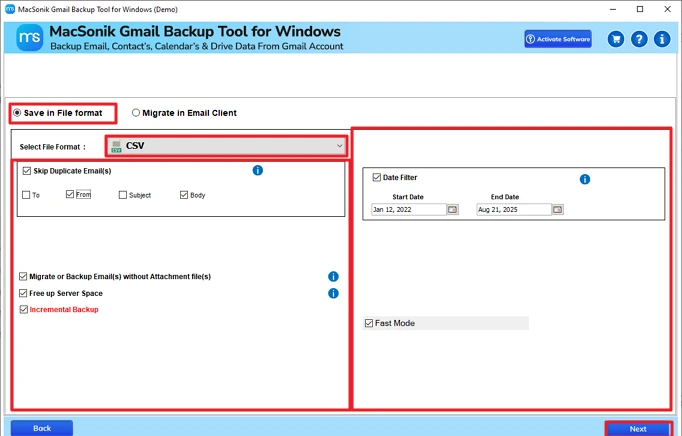The image size is (682, 436).
Task: Click the Next button
Action: [638, 429]
